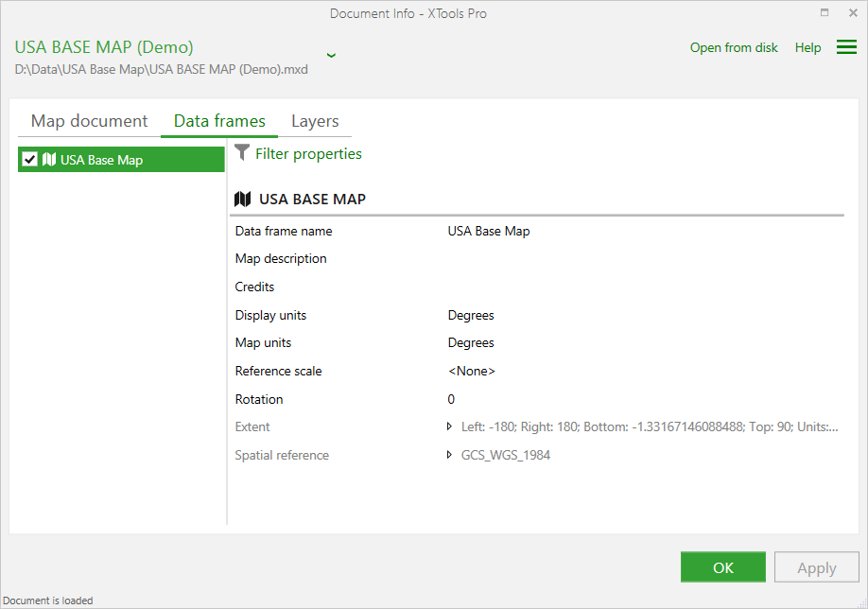868x609 pixels.
Task: Maximize the Document Info window
Action: pos(825,12)
